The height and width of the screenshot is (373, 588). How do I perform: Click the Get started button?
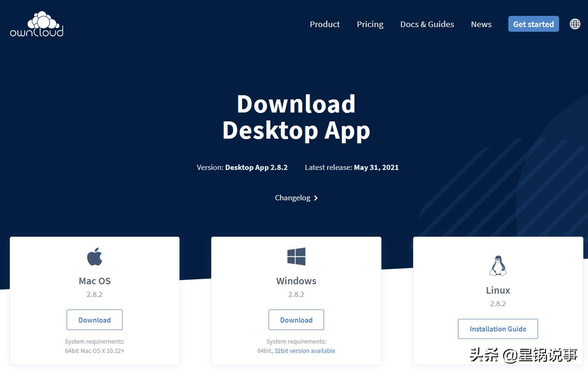533,24
